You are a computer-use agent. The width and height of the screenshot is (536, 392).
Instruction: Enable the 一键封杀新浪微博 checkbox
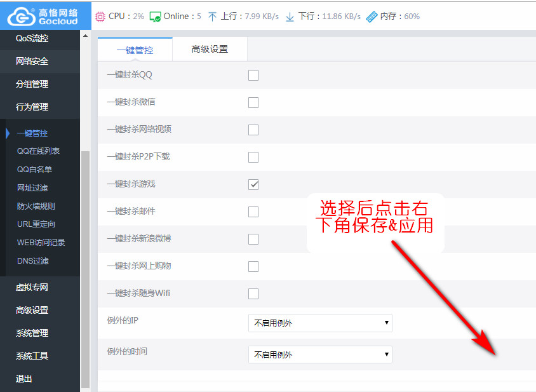pos(253,239)
